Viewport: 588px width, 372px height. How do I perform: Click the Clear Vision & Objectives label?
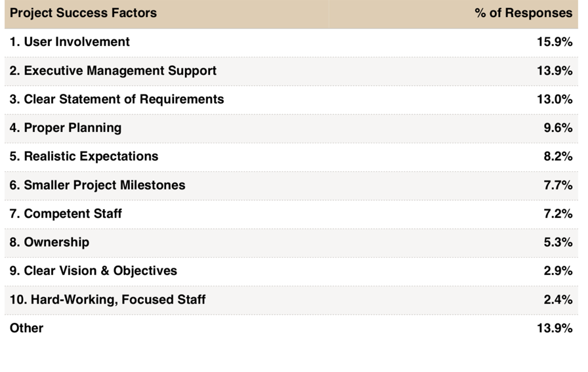click(x=93, y=271)
